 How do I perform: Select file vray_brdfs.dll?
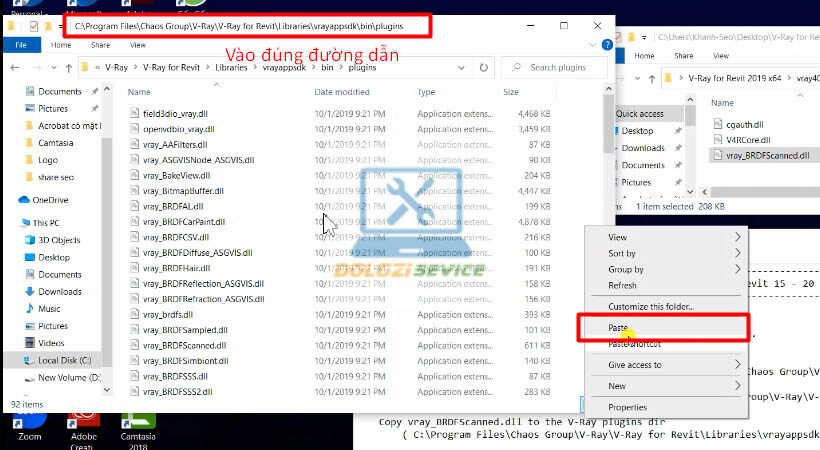coord(168,314)
